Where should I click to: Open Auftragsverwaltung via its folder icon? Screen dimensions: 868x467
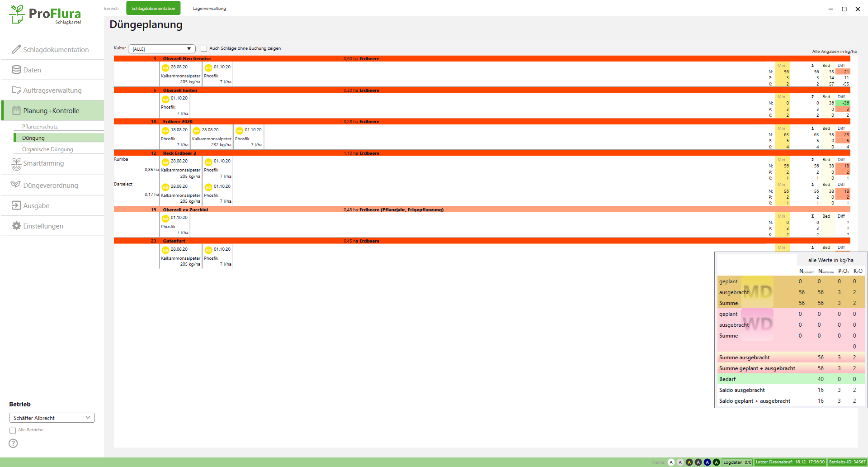[16, 90]
